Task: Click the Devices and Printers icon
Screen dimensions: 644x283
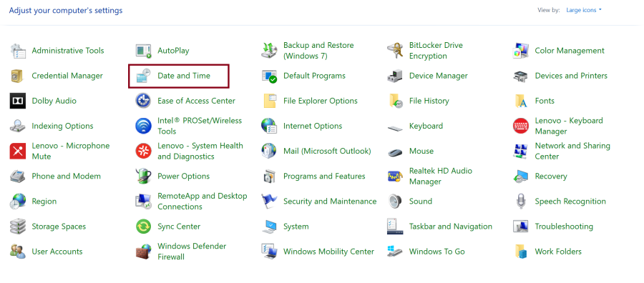Action: click(x=521, y=76)
